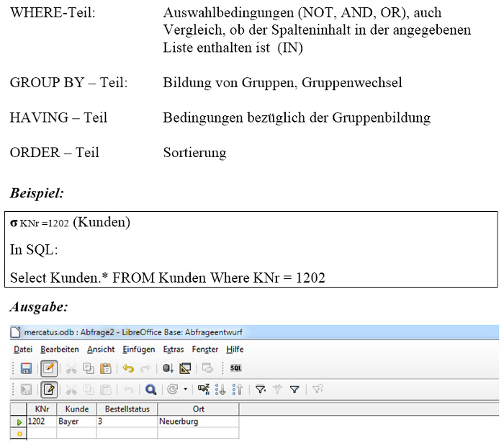Open the Refresh dropdown arrow

tap(185, 390)
